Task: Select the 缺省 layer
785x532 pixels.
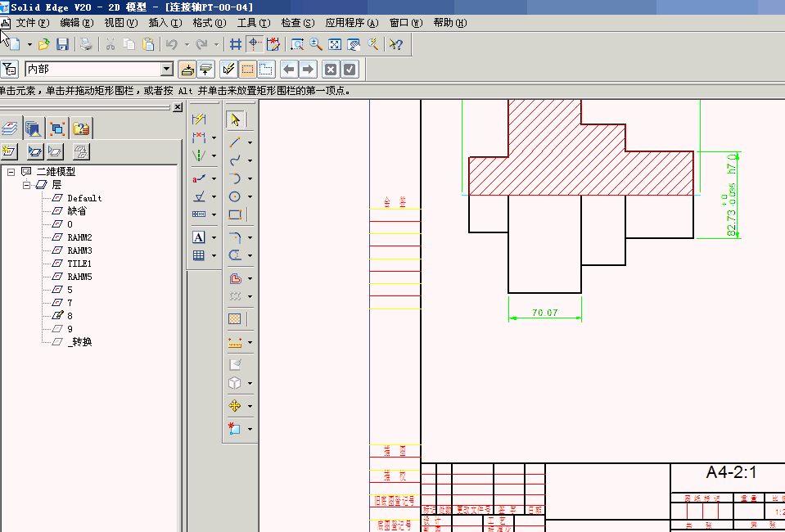Action: pos(77,211)
